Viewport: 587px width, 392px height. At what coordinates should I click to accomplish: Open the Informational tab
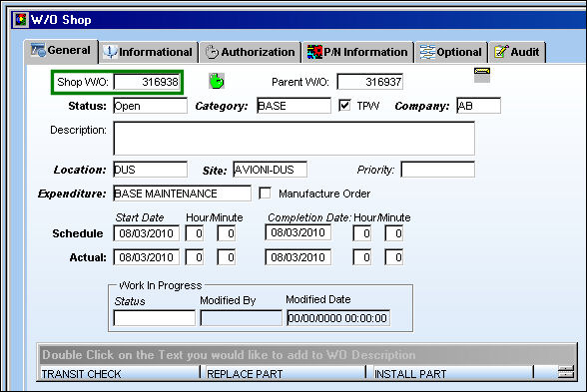(x=148, y=52)
